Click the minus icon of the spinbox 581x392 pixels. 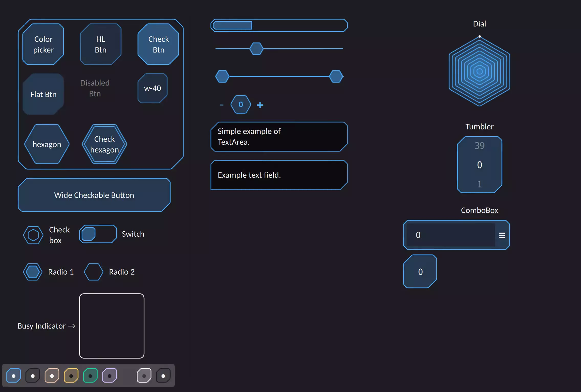221,105
